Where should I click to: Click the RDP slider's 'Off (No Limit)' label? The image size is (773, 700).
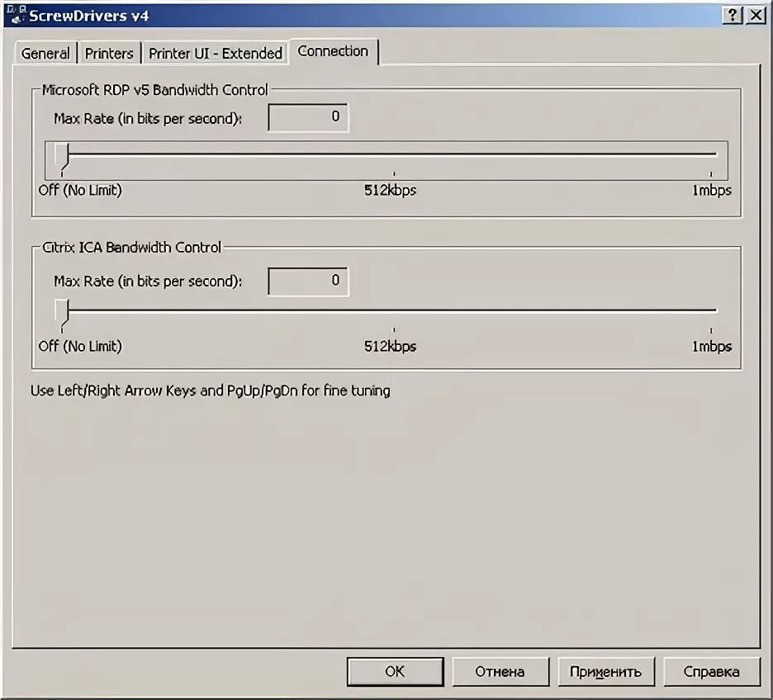[80, 190]
